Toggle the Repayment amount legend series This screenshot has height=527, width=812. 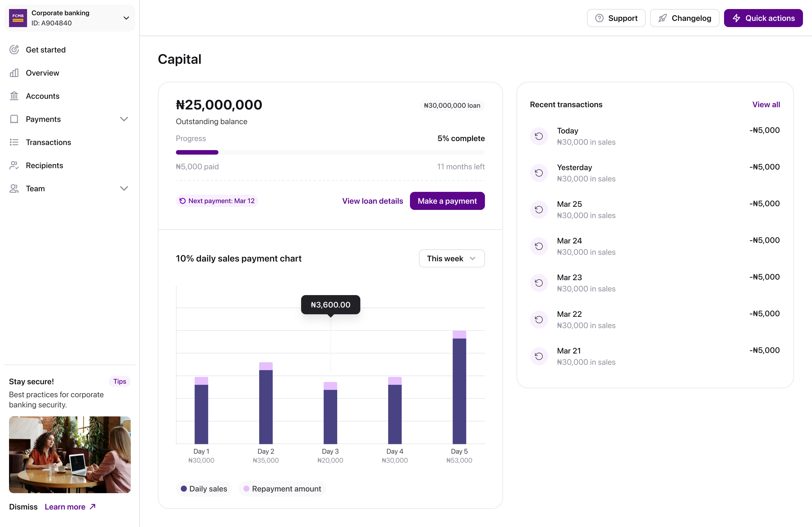coord(282,489)
